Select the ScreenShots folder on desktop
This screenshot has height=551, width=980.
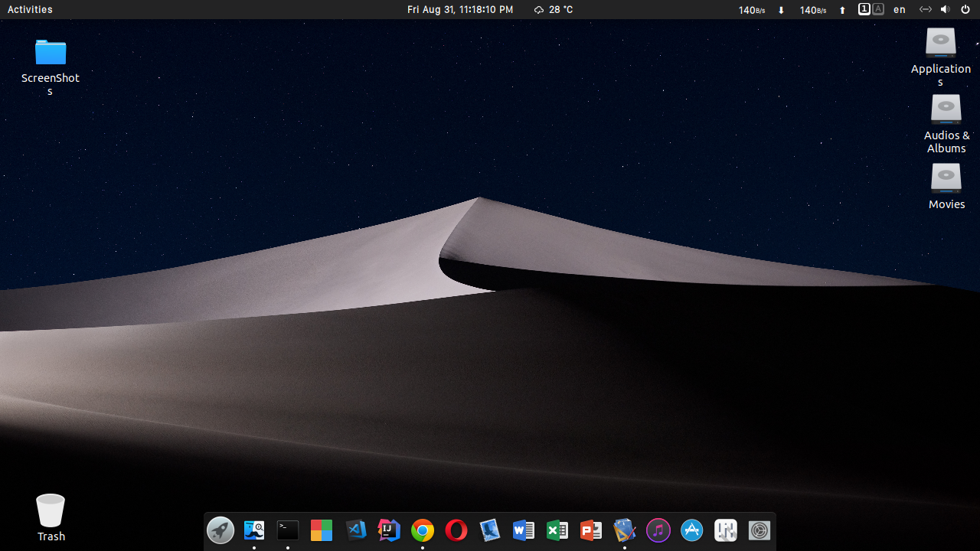click(x=51, y=53)
